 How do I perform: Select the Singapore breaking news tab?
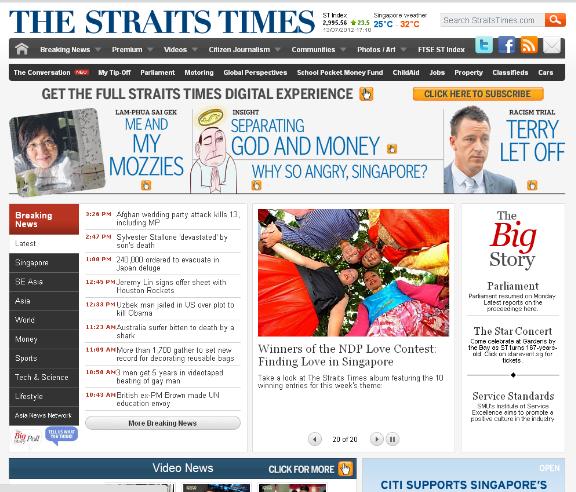(x=44, y=262)
